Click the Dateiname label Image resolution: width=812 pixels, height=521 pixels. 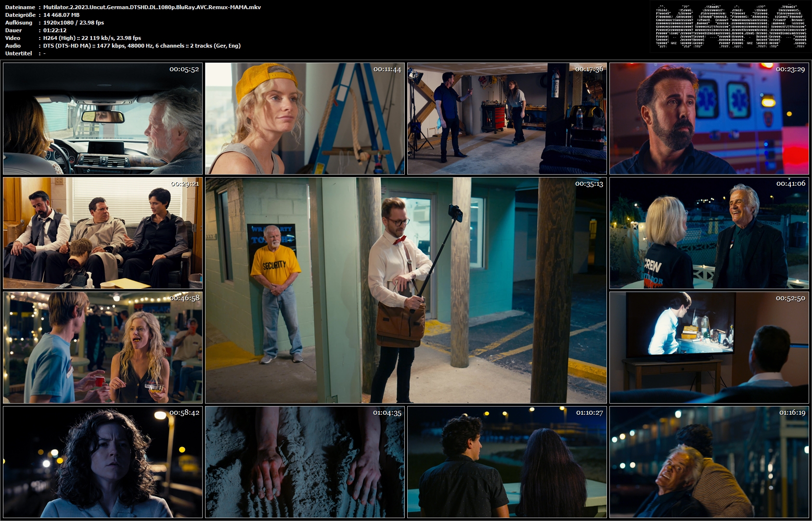(x=20, y=7)
